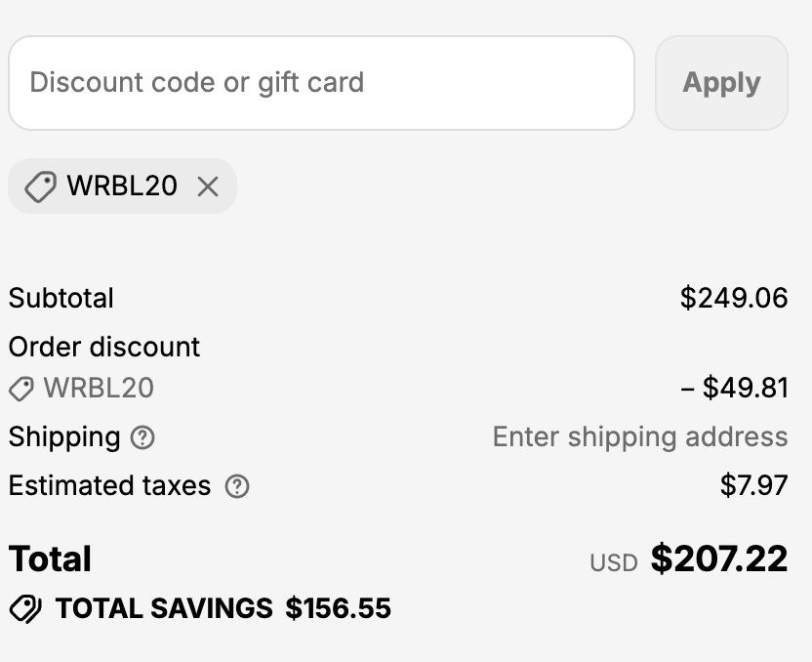Click the $7.97 estimated taxes amount

point(754,485)
